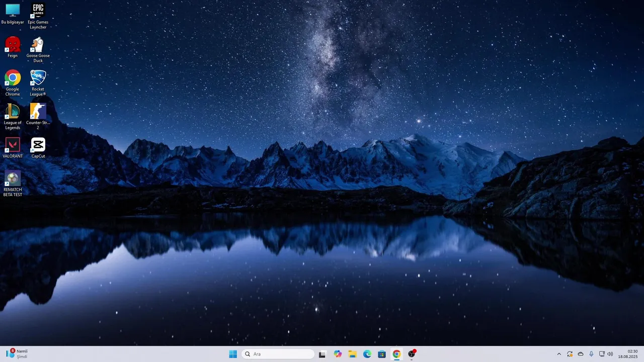Click the sync update tray icon

(x=570, y=354)
